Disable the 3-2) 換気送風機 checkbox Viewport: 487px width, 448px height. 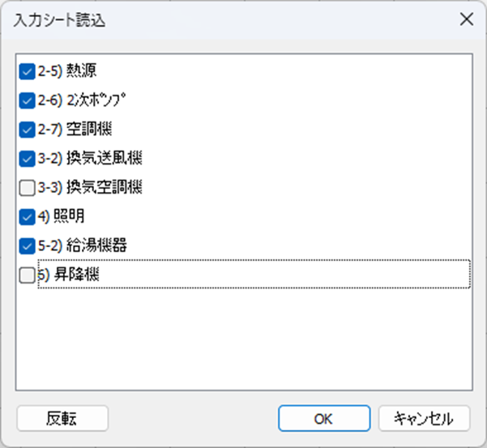pyautogui.click(x=27, y=159)
